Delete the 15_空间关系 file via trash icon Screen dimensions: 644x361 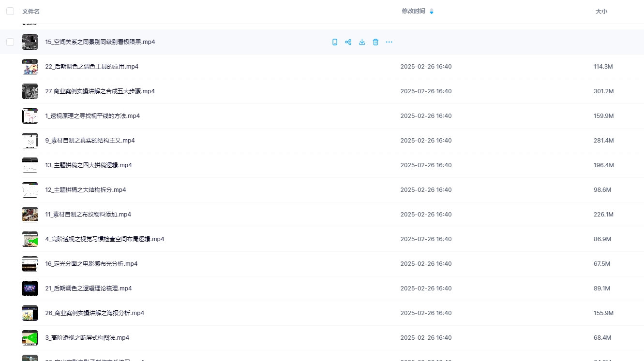click(x=375, y=42)
